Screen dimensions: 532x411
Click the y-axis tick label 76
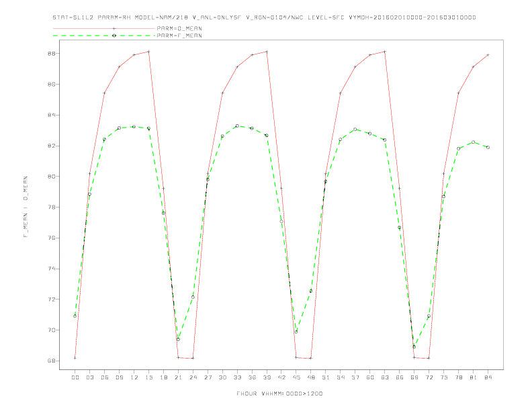tap(52, 238)
